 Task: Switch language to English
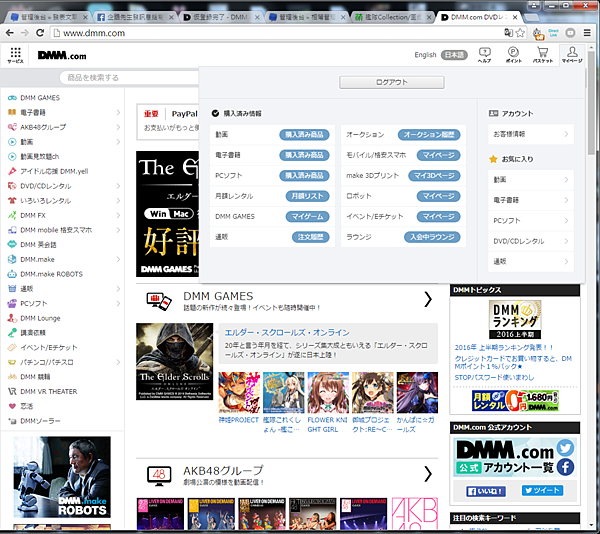coord(425,55)
